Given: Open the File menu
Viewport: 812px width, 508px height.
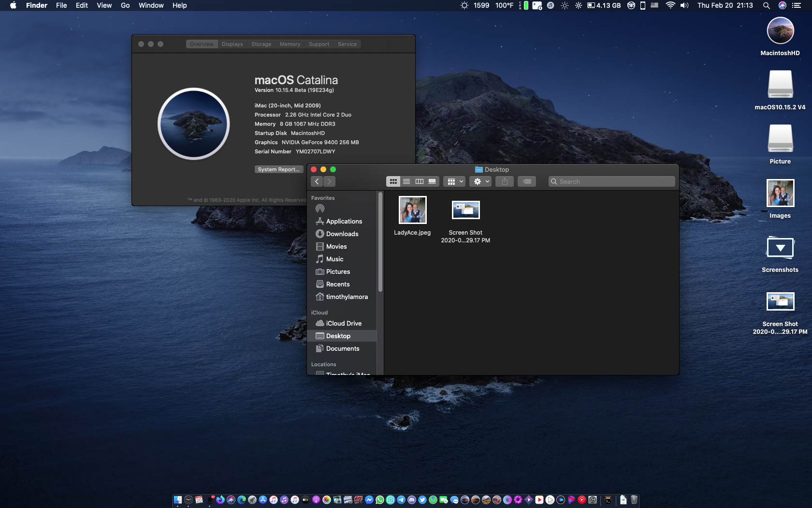Looking at the screenshot, I should point(61,5).
